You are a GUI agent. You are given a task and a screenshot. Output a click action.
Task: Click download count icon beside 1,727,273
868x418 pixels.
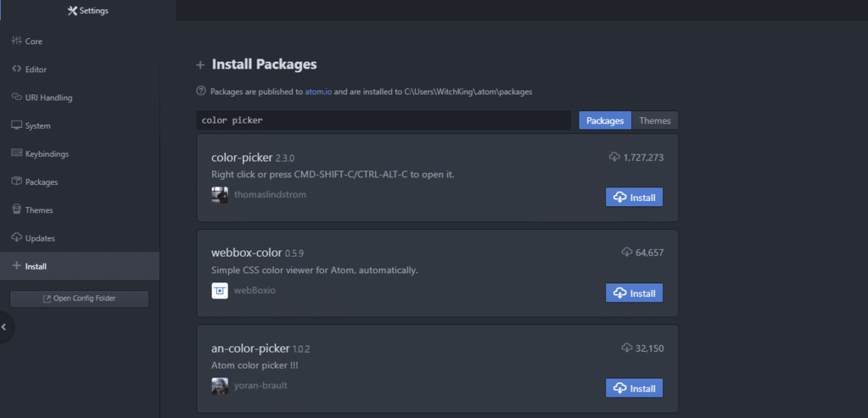pos(614,158)
